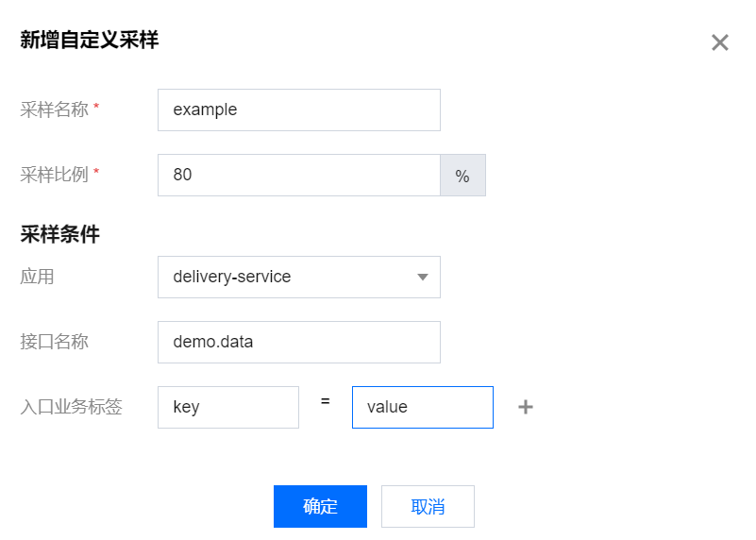756x540 pixels.
Task: Focus the 采样名称 field containing example
Action: [298, 110]
